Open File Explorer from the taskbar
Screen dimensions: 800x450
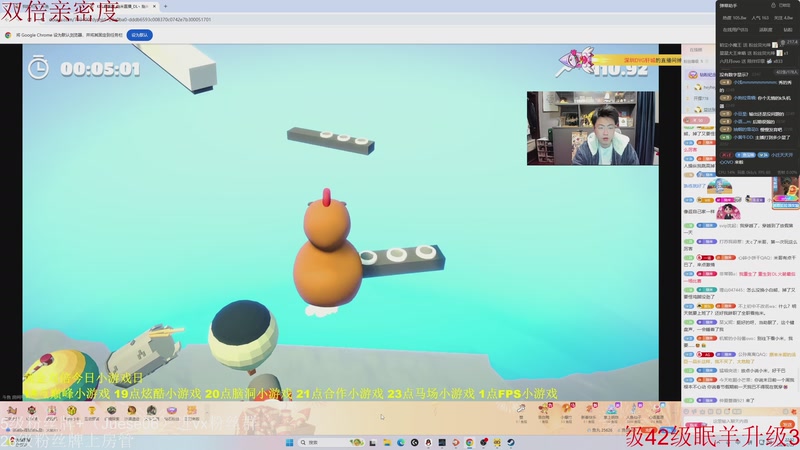(387, 442)
